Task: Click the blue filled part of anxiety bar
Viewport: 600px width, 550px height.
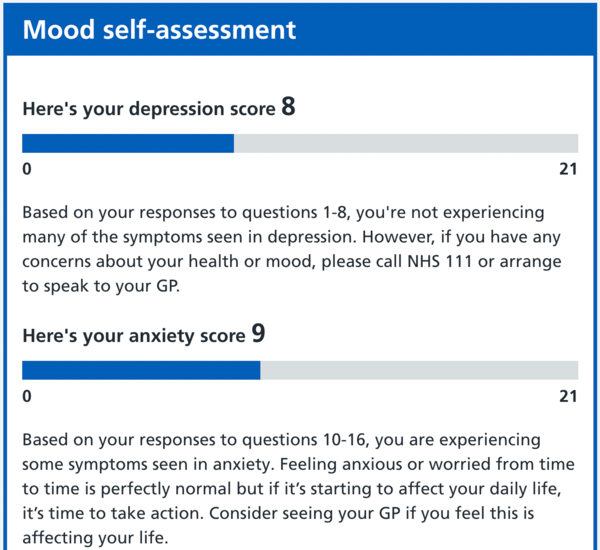Action: pyautogui.click(x=140, y=370)
